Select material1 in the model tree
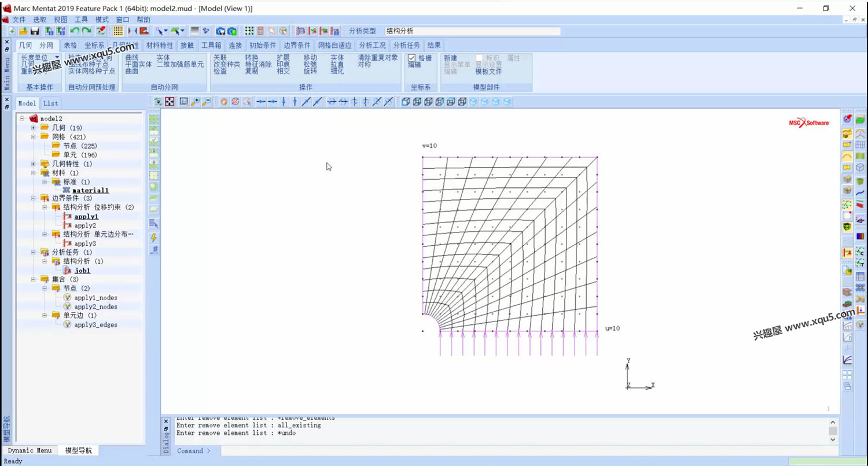Viewport: 868px width, 466px height. 91,190
